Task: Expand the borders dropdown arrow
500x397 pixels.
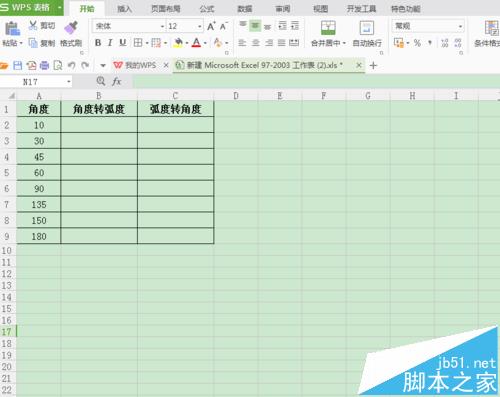Action: tap(147, 43)
